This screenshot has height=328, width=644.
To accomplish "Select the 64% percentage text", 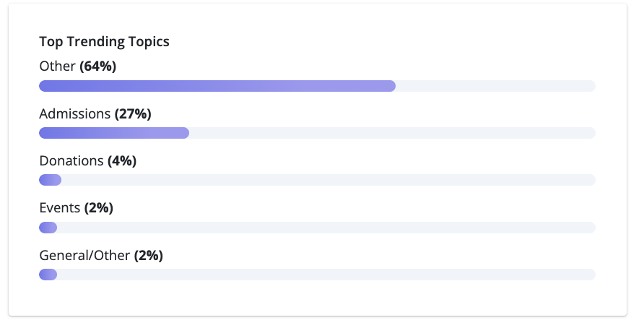I will (97, 66).
